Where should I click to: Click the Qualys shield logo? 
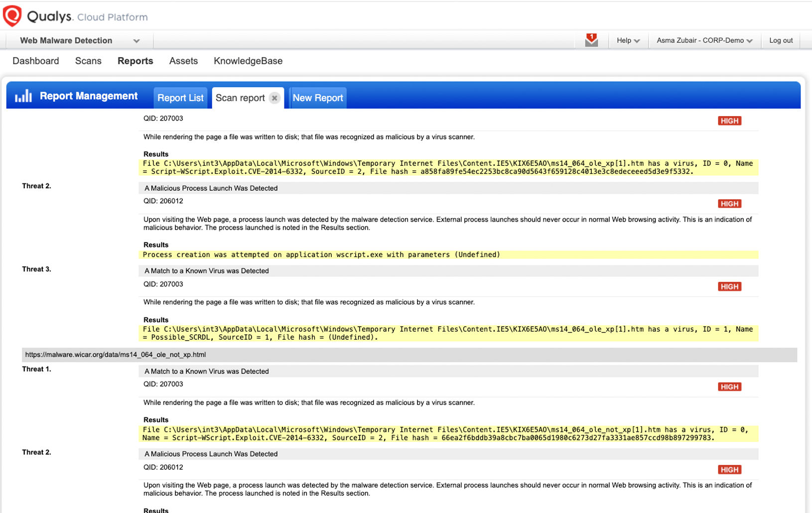[12, 16]
